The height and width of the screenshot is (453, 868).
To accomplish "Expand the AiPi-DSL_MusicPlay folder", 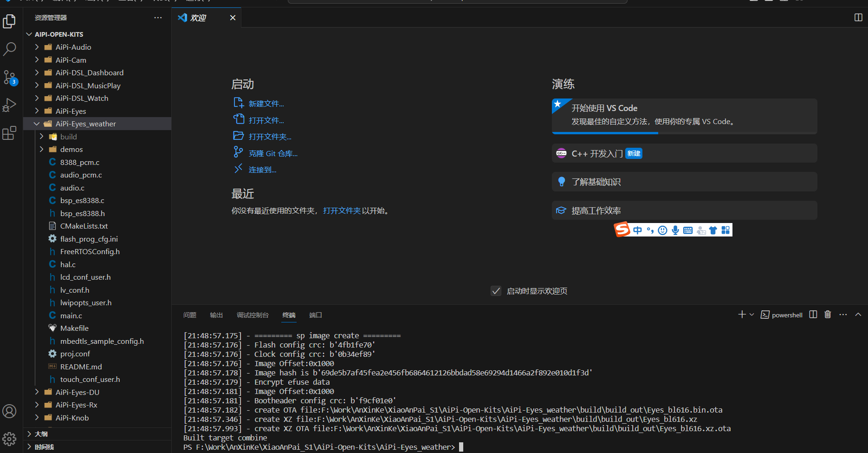I will coord(97,85).
